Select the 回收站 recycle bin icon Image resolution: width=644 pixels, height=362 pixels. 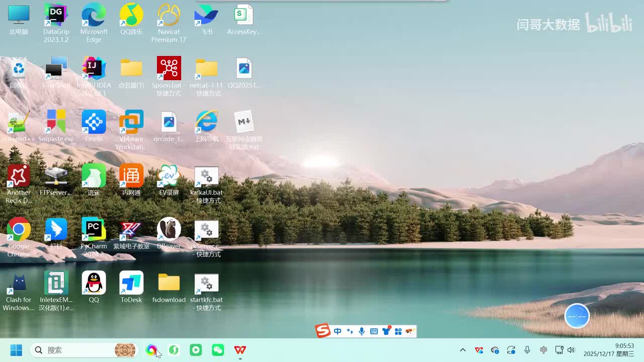[19, 73]
